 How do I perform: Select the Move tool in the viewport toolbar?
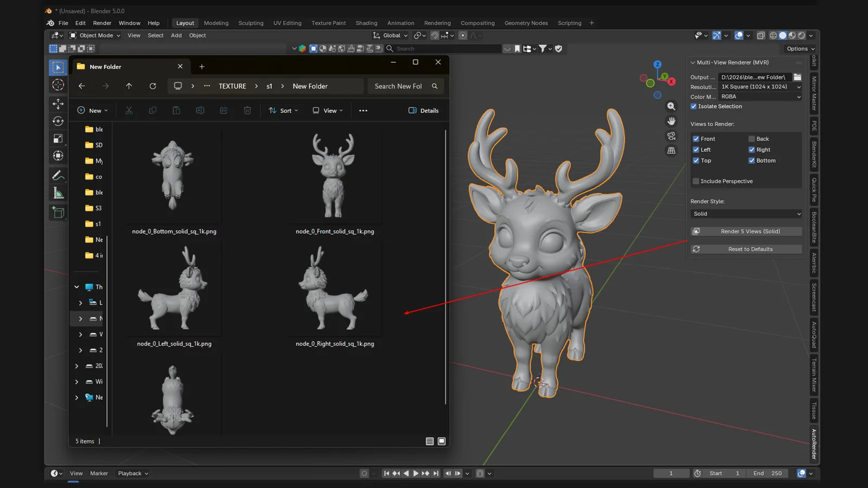[x=58, y=104]
